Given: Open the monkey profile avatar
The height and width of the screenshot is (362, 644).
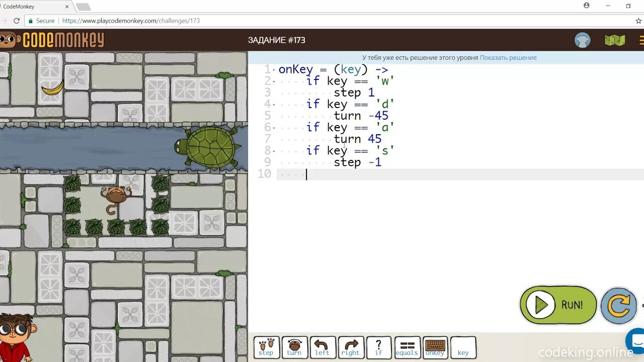Looking at the screenshot, I should (583, 40).
